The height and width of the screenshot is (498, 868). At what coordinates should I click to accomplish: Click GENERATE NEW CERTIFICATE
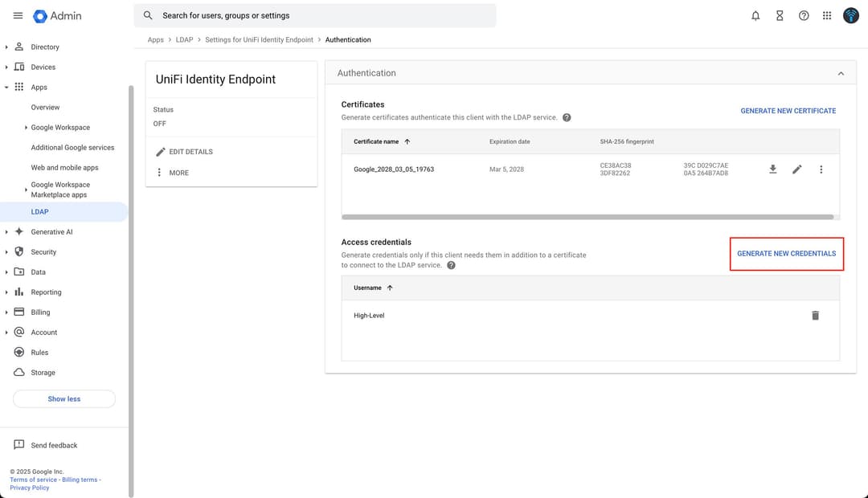tap(788, 111)
